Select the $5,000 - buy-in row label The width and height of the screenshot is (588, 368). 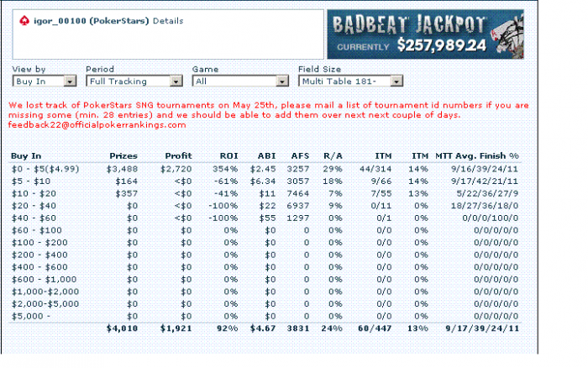(31, 317)
